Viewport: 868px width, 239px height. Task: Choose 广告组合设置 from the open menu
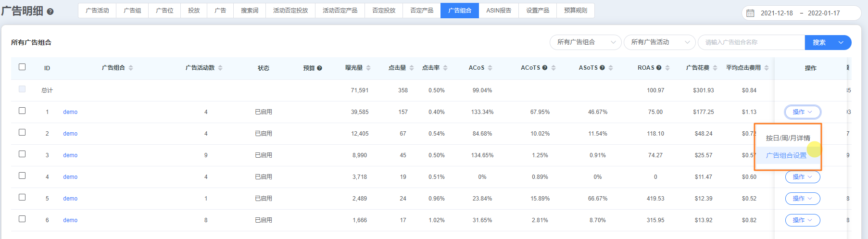786,155
